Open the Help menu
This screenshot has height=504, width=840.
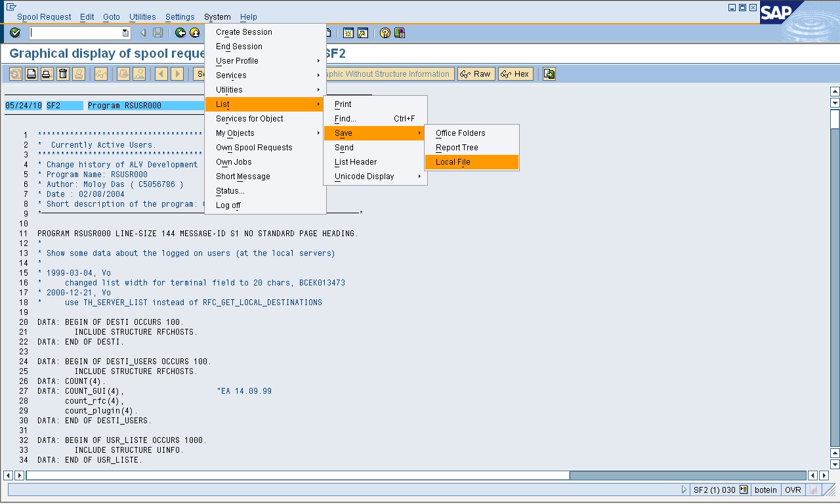click(x=249, y=17)
